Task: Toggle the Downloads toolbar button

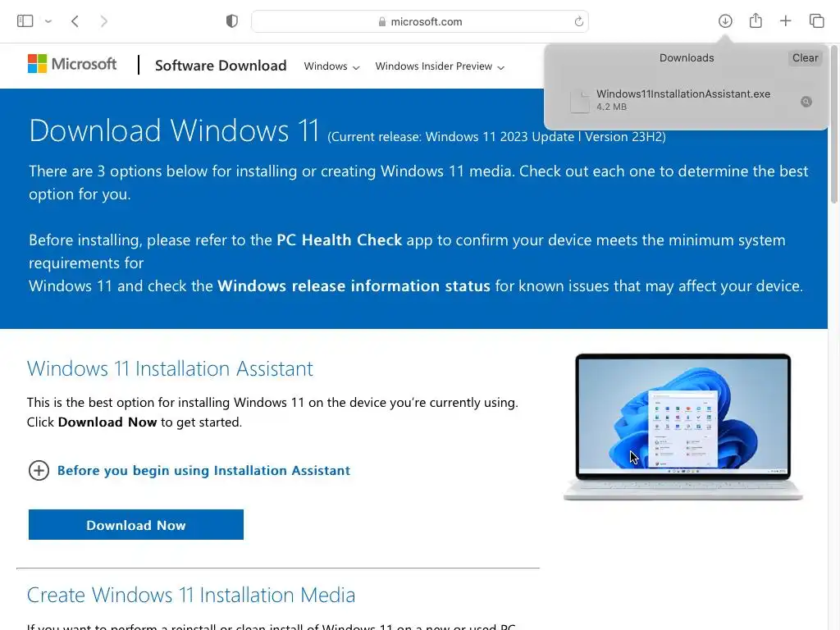Action: click(725, 21)
